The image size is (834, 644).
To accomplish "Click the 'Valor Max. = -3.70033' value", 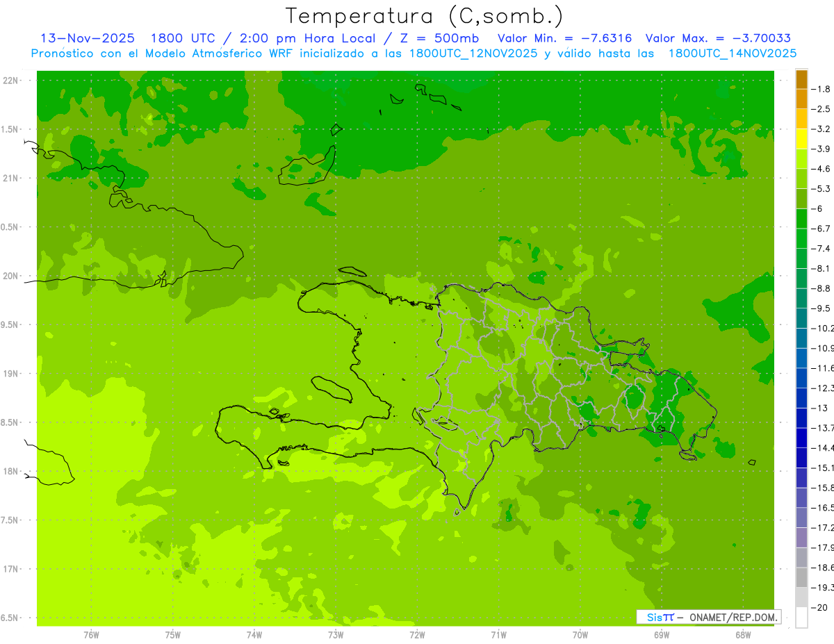I will pyautogui.click(x=718, y=38).
